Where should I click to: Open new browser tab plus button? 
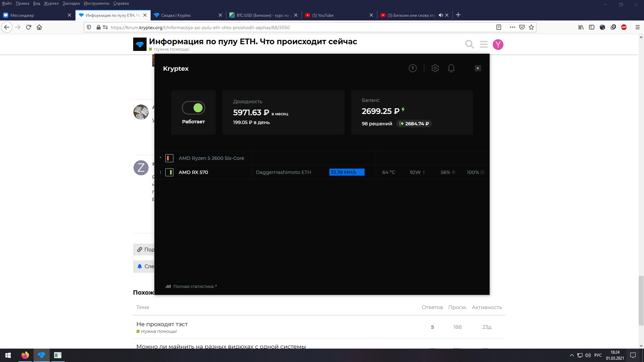click(458, 15)
